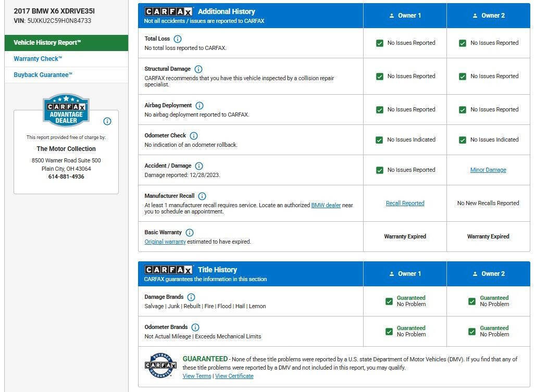Open the View Certificate link
Screen dimensions: 535x392
pyautogui.click(x=234, y=376)
